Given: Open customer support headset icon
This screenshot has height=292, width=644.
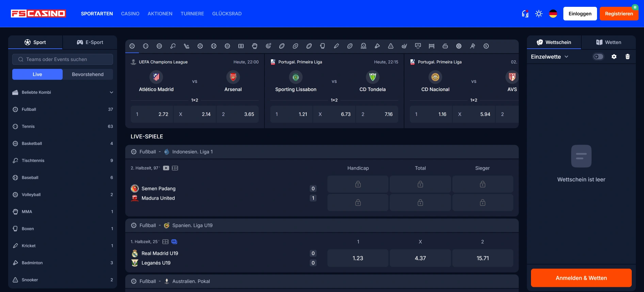Looking at the screenshot, I should pos(525,14).
